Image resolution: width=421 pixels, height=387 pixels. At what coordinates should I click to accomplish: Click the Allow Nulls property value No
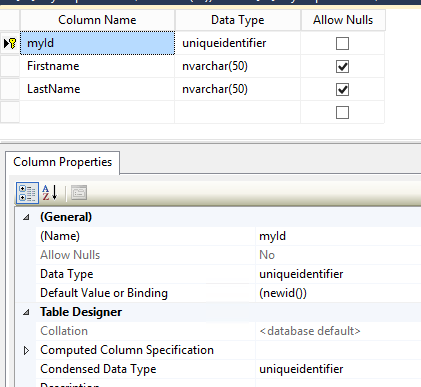pyautogui.click(x=338, y=255)
